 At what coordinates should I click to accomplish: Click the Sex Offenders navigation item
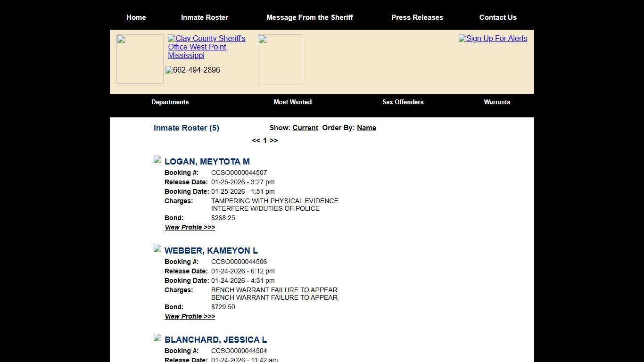(403, 102)
